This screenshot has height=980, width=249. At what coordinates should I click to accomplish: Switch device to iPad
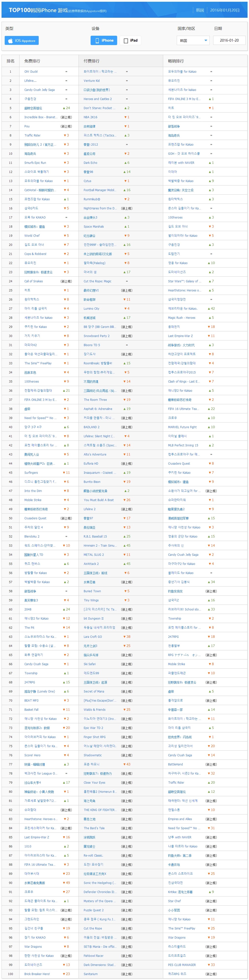131,40
